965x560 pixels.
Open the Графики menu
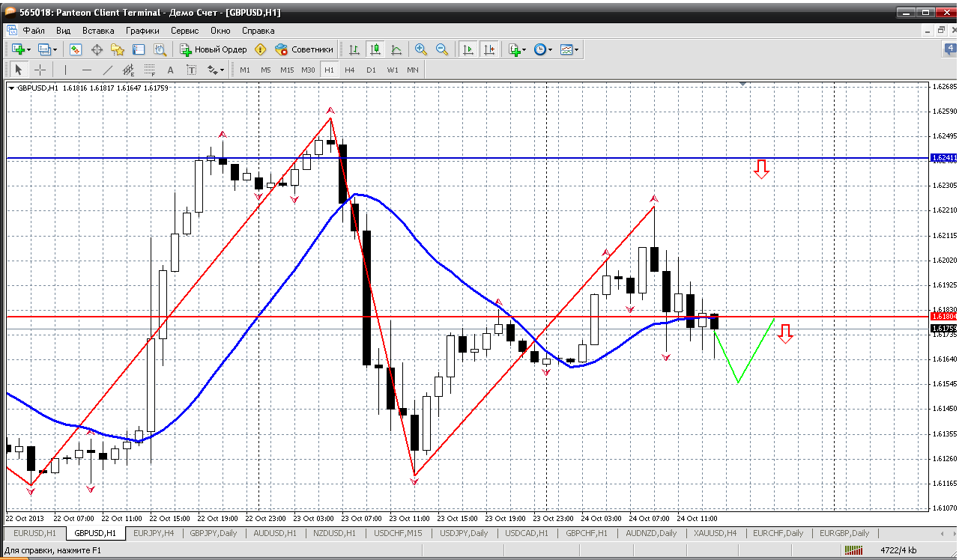(x=142, y=31)
